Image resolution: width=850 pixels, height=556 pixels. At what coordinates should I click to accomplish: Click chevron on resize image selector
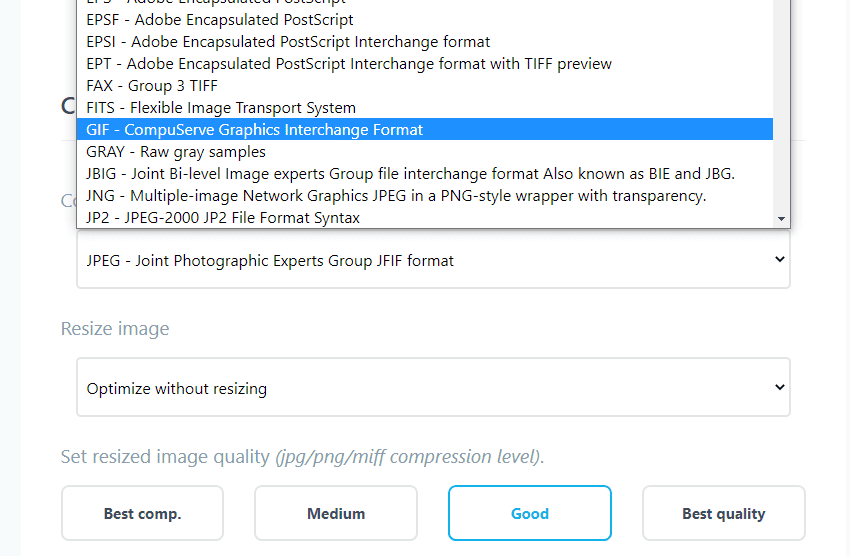click(x=780, y=387)
